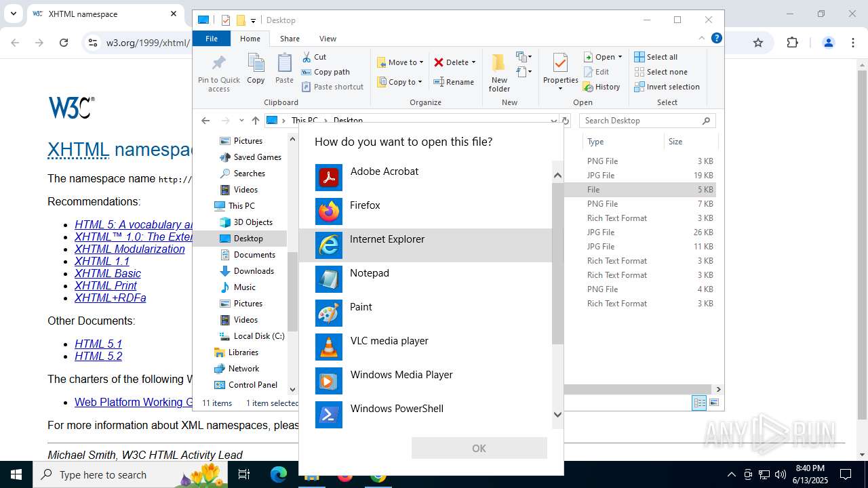
Task: Open the XHTML+RDFa link
Action: tap(111, 298)
